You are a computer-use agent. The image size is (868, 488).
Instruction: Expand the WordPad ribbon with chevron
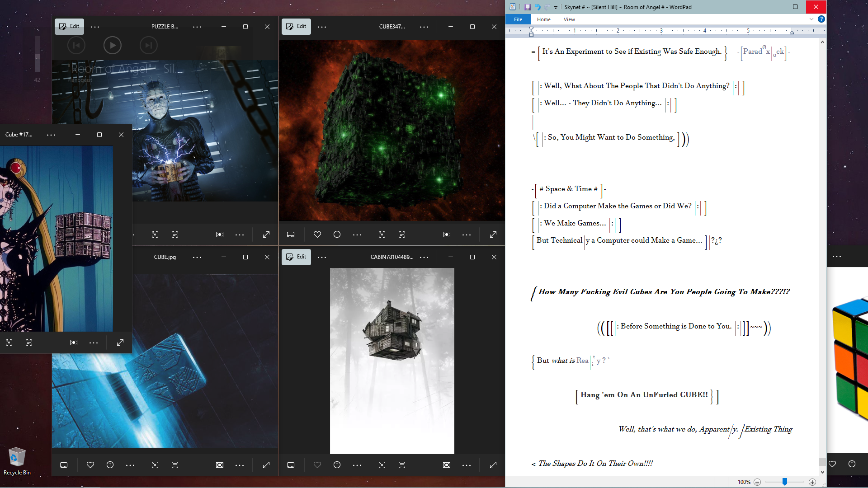(811, 19)
